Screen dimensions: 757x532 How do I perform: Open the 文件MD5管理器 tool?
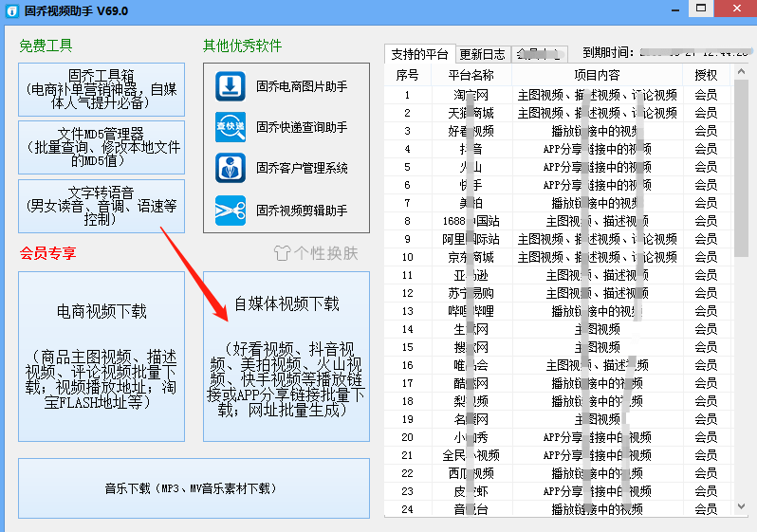pyautogui.click(x=102, y=147)
